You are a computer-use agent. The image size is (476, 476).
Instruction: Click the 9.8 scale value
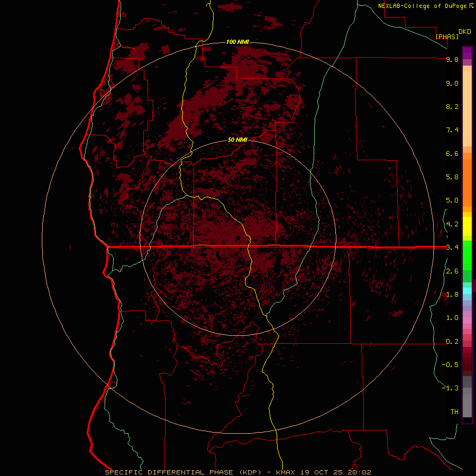452,59
